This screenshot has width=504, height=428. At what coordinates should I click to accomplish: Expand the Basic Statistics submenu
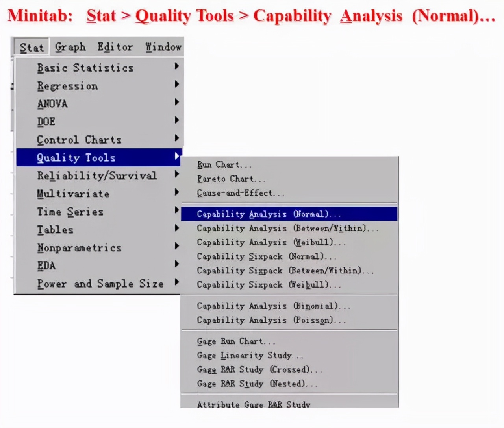pyautogui.click(x=99, y=68)
